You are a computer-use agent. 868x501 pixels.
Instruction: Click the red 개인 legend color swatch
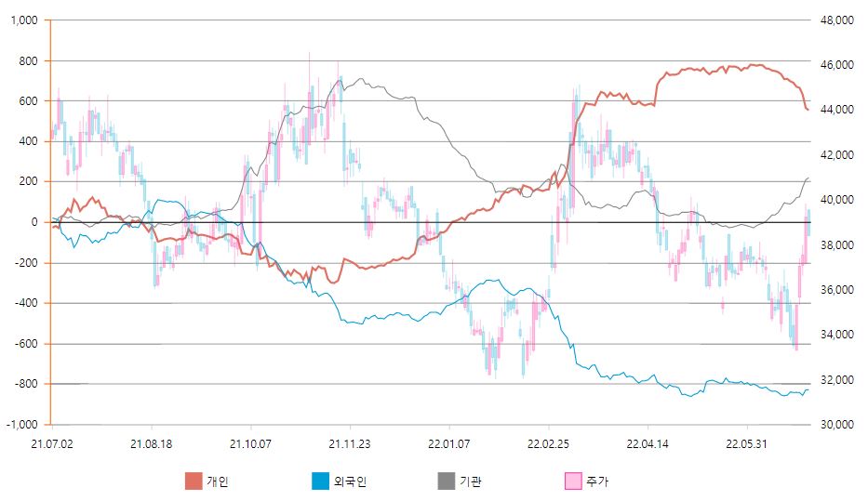click(x=194, y=481)
